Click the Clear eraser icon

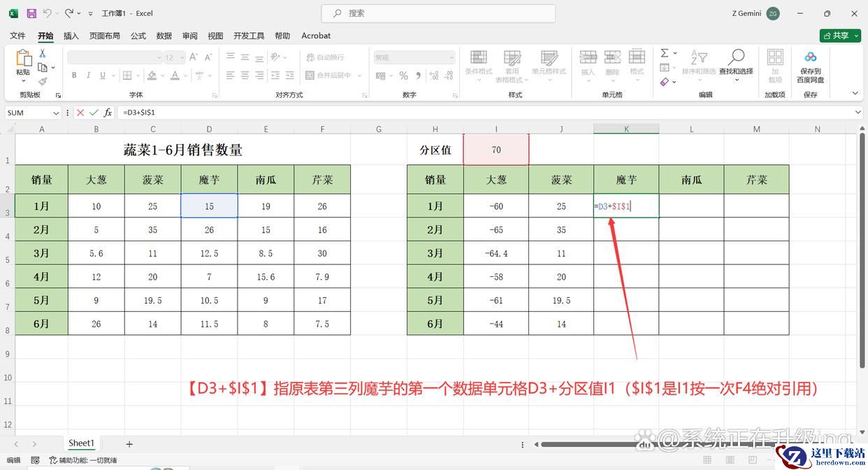[x=665, y=82]
